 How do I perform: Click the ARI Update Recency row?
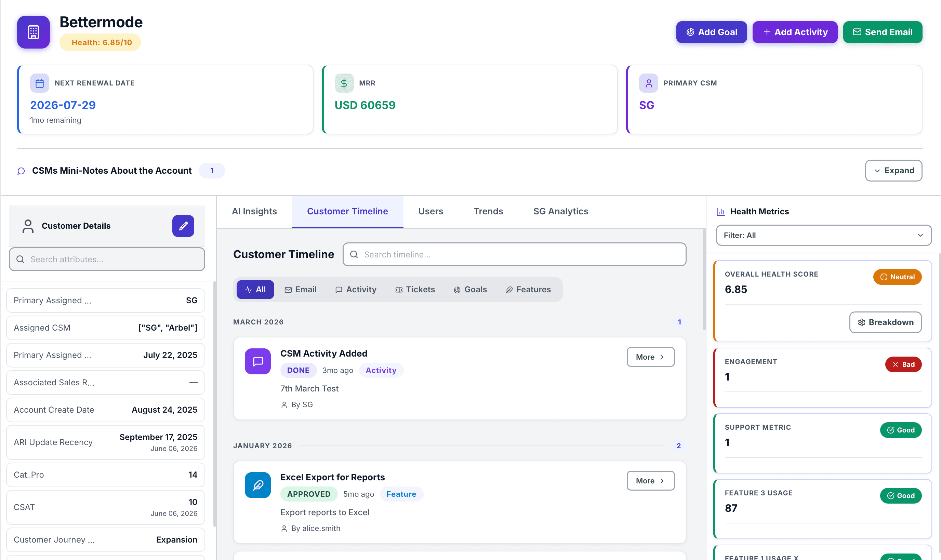click(x=106, y=442)
